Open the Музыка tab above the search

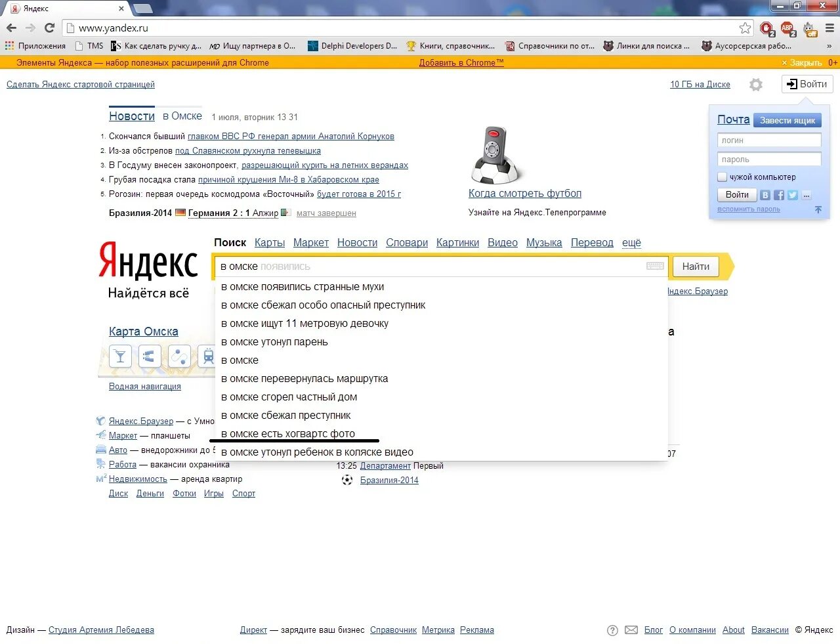[x=544, y=243]
